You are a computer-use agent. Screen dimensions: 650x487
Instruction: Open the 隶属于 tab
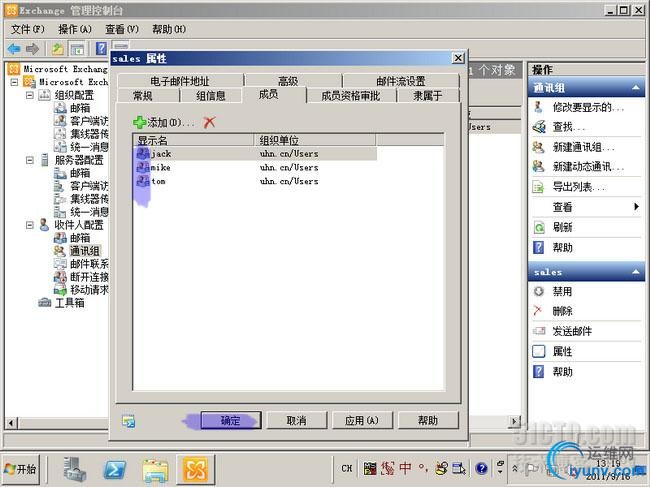point(428,96)
